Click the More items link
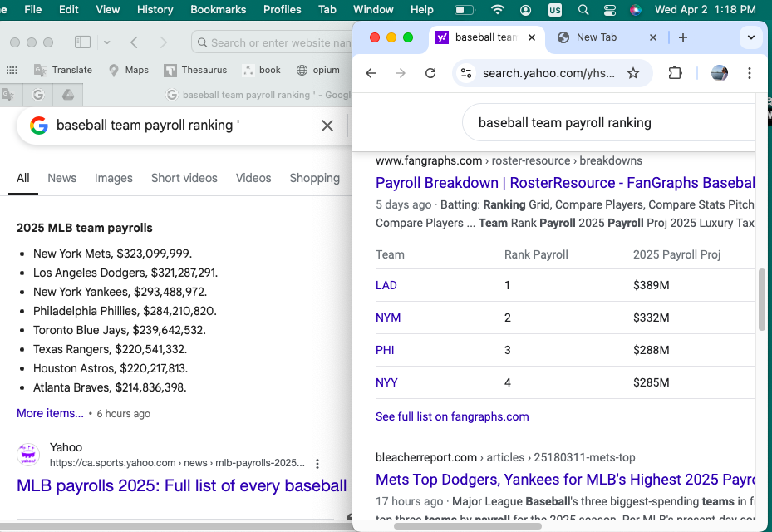The width and height of the screenshot is (772, 532). tap(50, 413)
